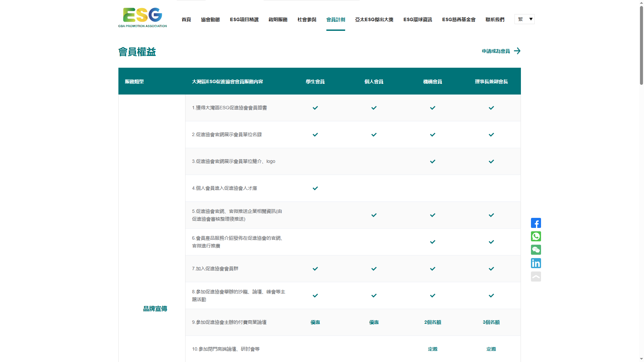
Task: Click row 4.個人會員進入促進協會人才庫
Action: [353, 188]
